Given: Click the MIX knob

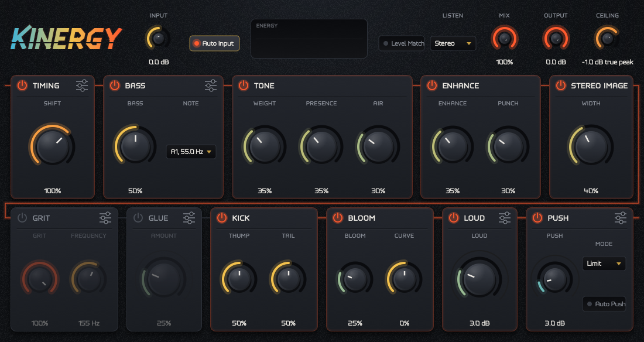Looking at the screenshot, I should [x=504, y=39].
